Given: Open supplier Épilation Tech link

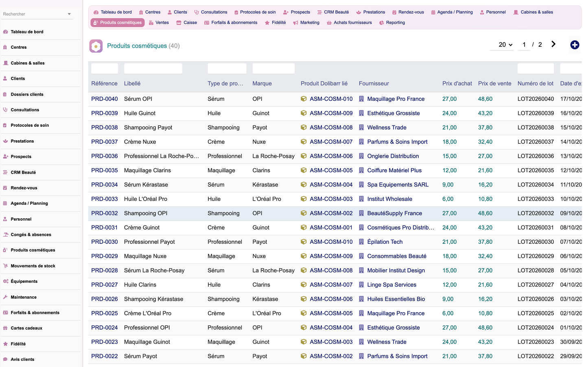Looking at the screenshot, I should point(385,242).
